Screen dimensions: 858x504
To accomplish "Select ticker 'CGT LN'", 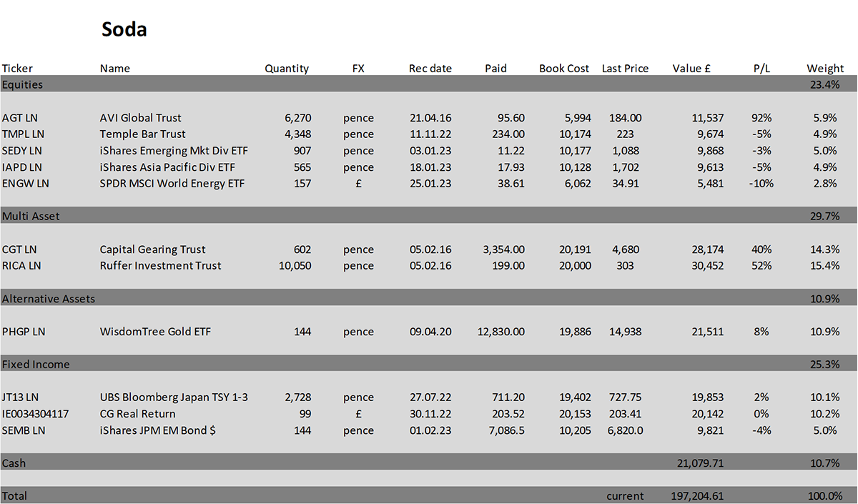I will [x=20, y=249].
